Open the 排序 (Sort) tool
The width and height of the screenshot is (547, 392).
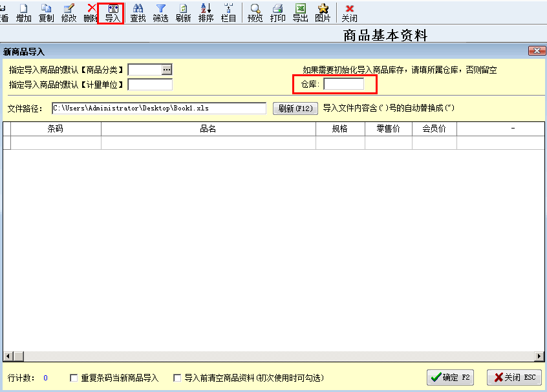pyautogui.click(x=206, y=14)
